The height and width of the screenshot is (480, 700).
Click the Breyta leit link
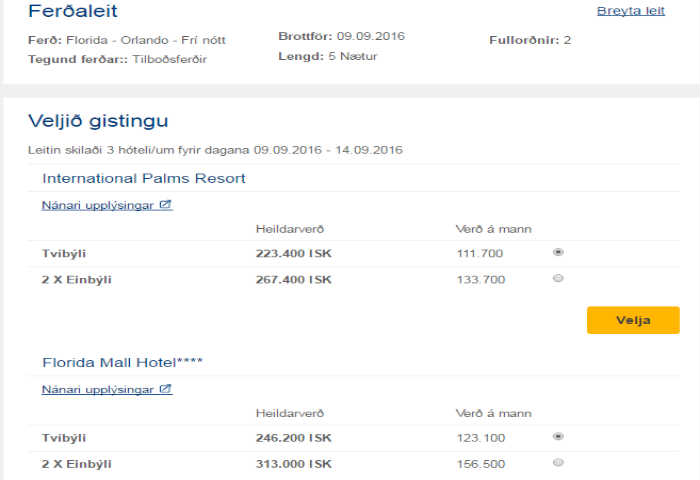point(630,11)
